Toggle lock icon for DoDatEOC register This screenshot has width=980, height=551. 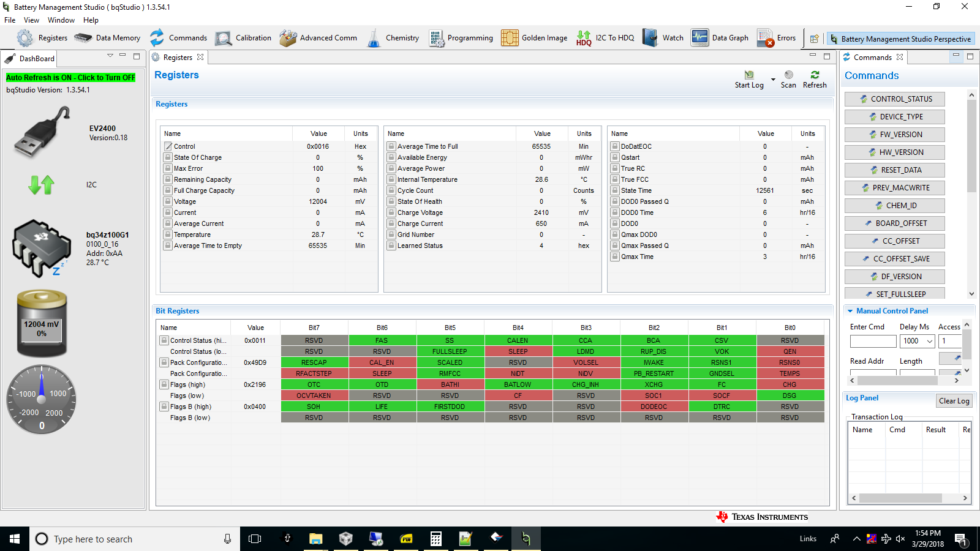615,146
